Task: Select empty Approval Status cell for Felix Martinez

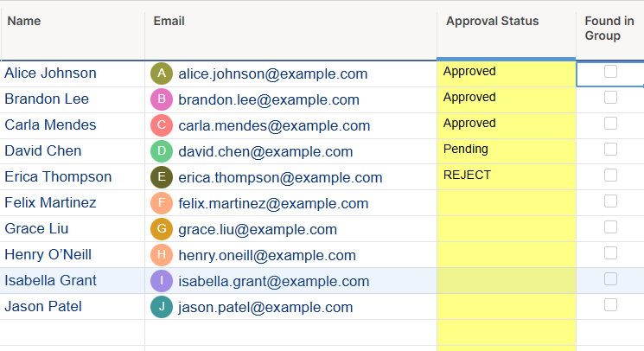Action: tap(506, 203)
